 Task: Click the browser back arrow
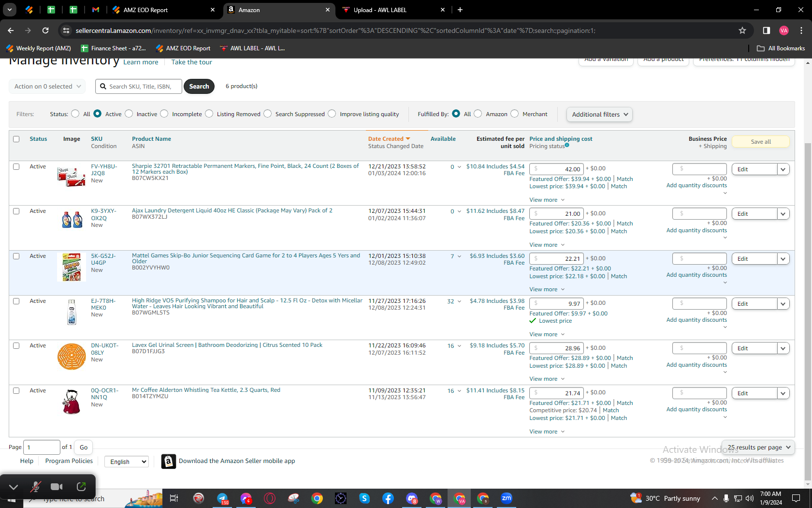(11, 30)
